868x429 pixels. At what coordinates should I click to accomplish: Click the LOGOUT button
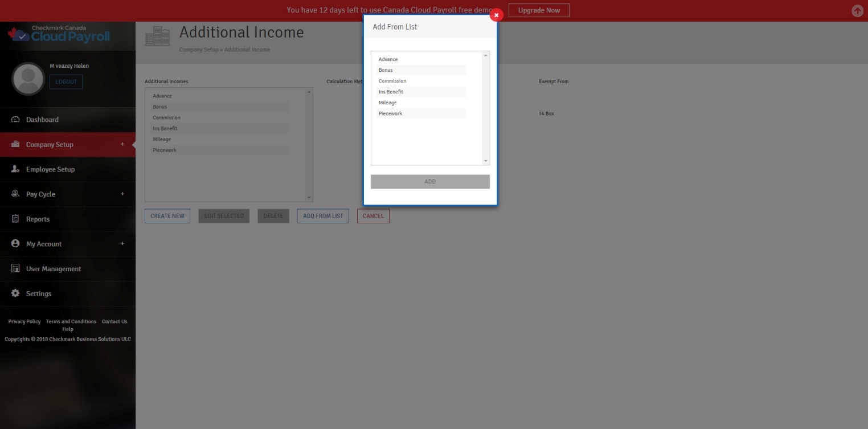(66, 81)
